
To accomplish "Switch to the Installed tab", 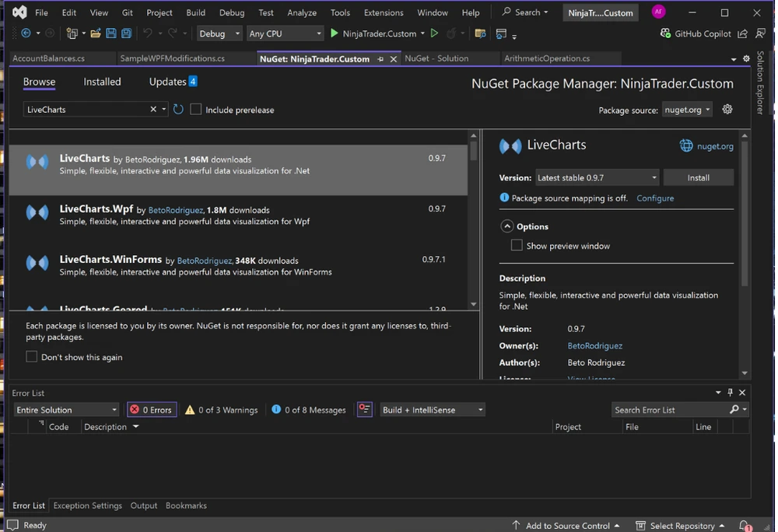I will point(102,82).
